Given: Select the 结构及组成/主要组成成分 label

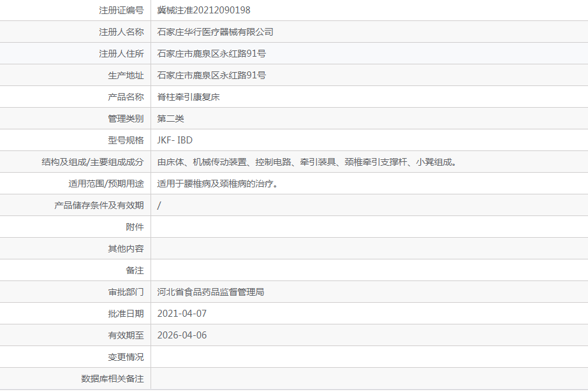Looking at the screenshot, I should click(x=92, y=163).
